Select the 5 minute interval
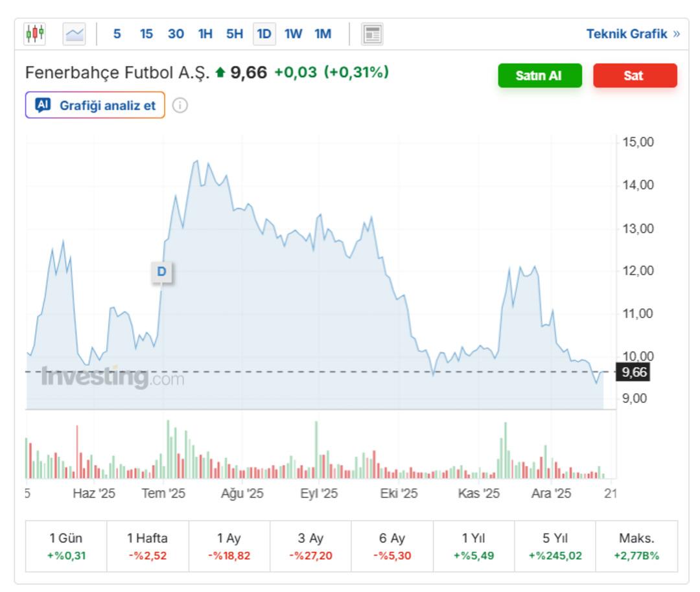The width and height of the screenshot is (700, 592). tap(117, 34)
